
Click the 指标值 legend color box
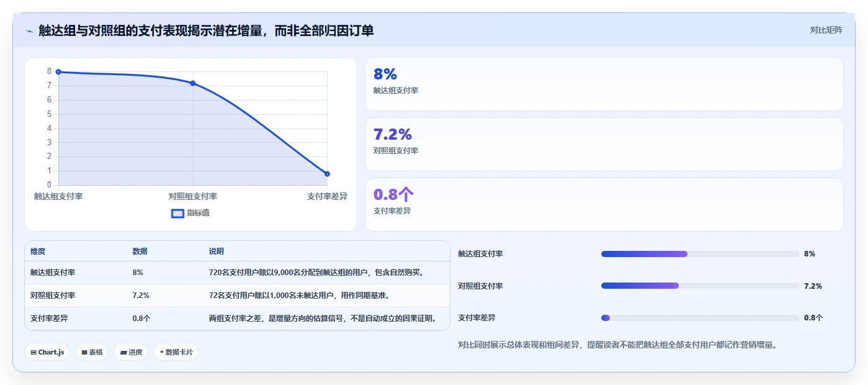point(177,214)
